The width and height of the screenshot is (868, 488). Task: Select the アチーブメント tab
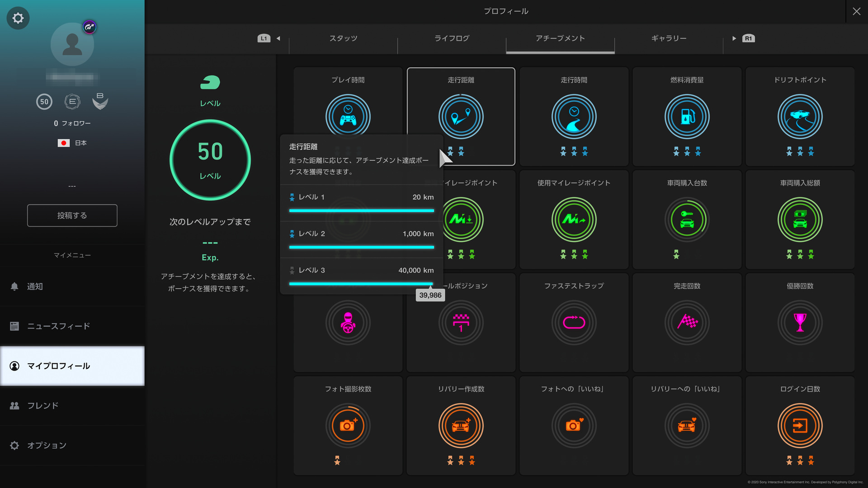click(x=561, y=38)
